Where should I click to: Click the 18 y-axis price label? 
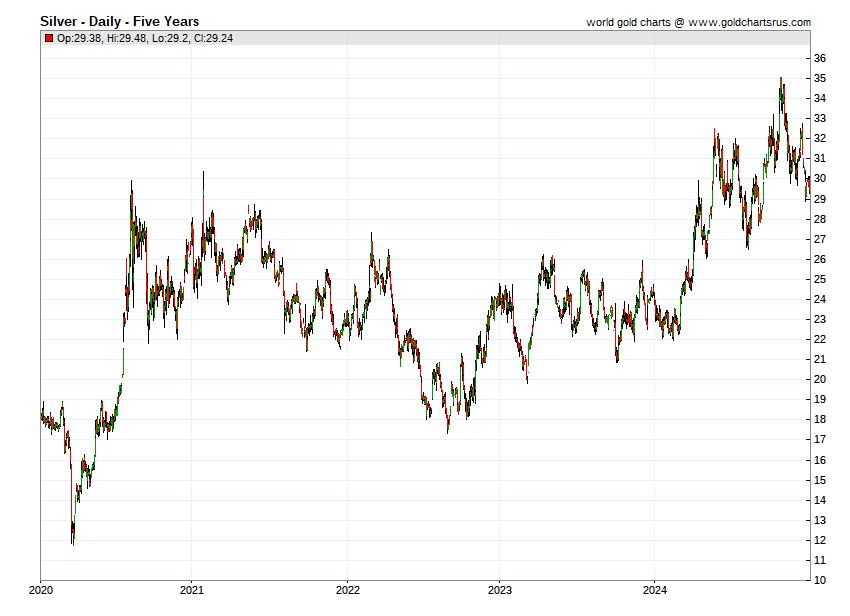coord(820,419)
